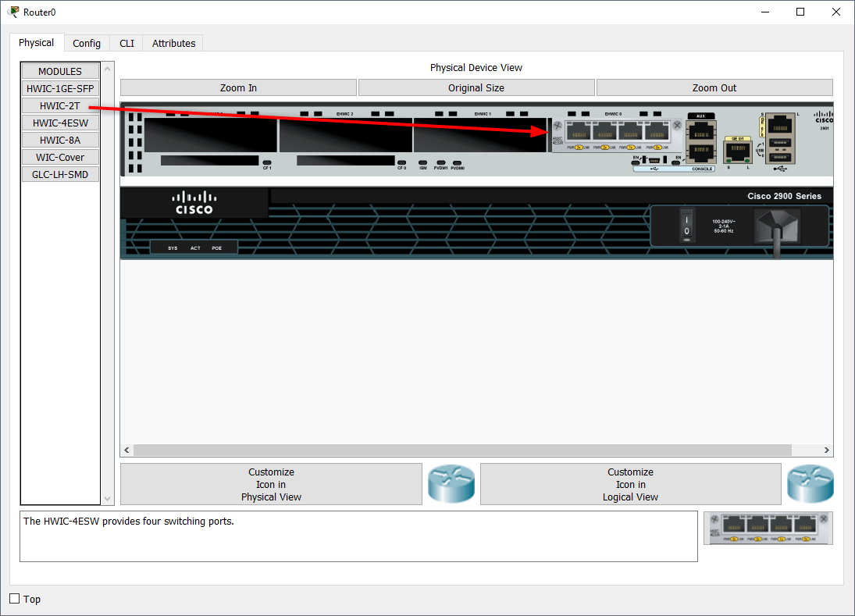The height and width of the screenshot is (616, 855).
Task: Click the MODULES list header
Action: (60, 71)
